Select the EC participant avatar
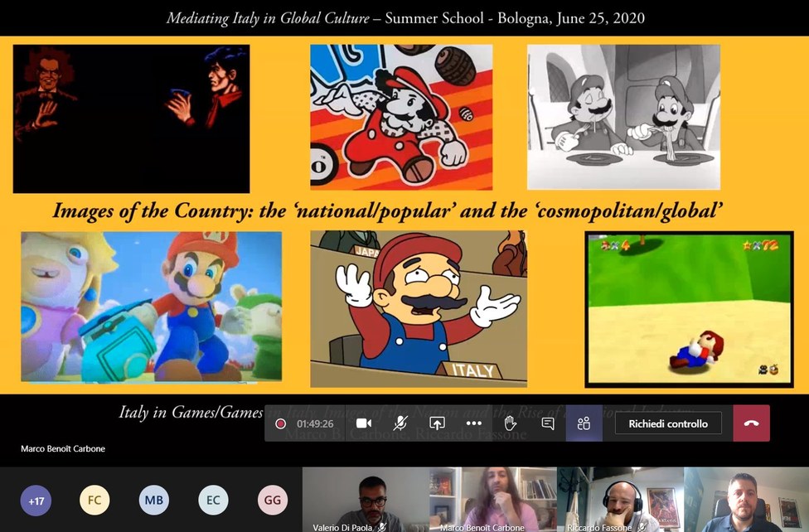The height and width of the screenshot is (532, 809). (x=213, y=501)
